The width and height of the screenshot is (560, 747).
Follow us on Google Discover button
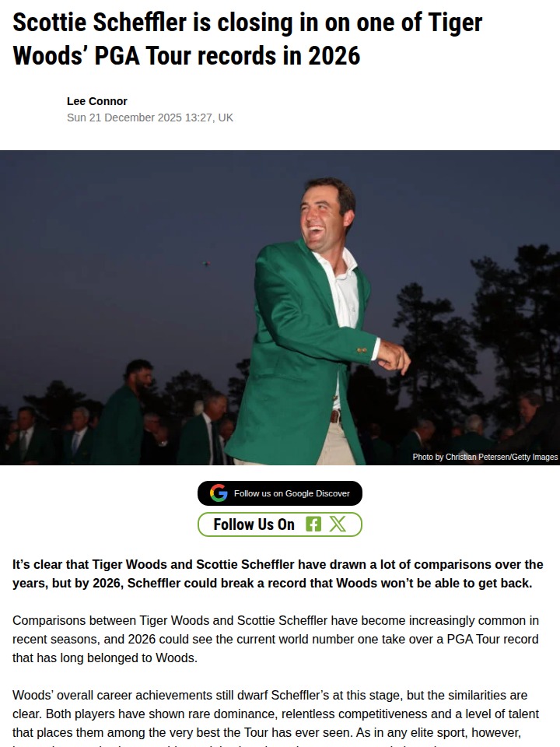coord(280,493)
